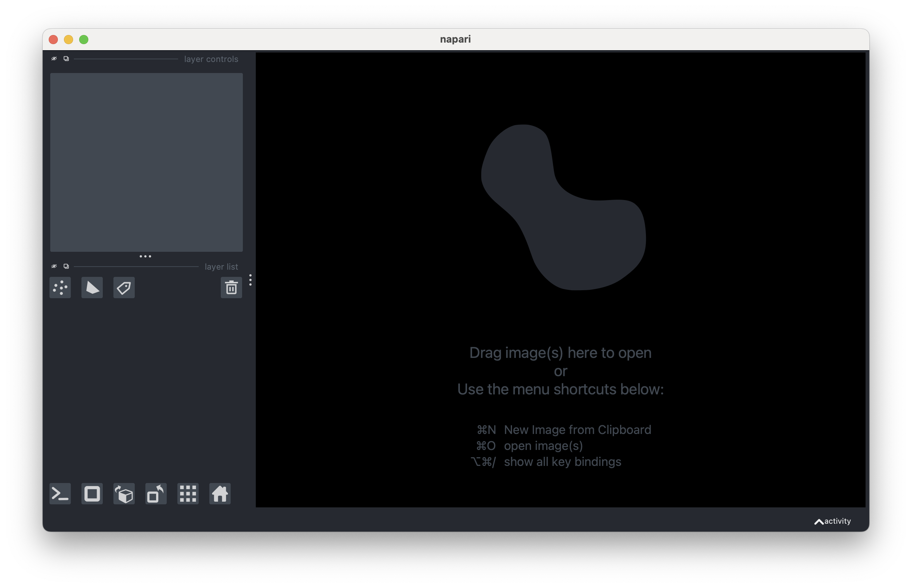Click the vertical splitter dots handle
912x588 pixels.
click(x=250, y=280)
